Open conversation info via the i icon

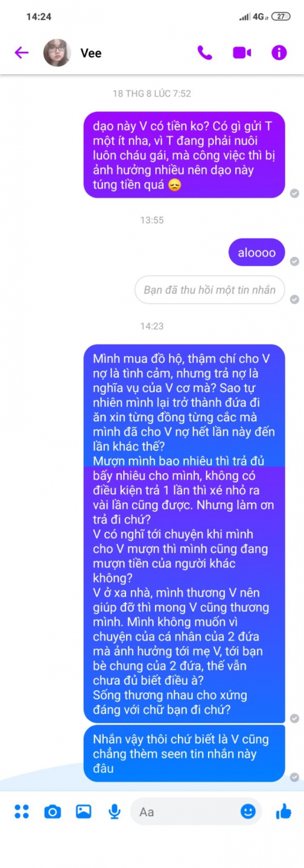[279, 52]
